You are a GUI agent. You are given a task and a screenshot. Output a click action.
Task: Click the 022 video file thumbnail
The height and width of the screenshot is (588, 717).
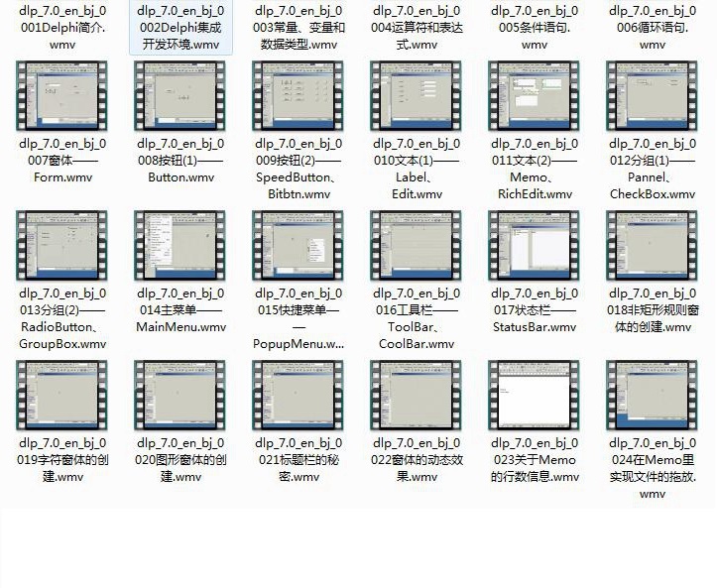pyautogui.click(x=417, y=394)
